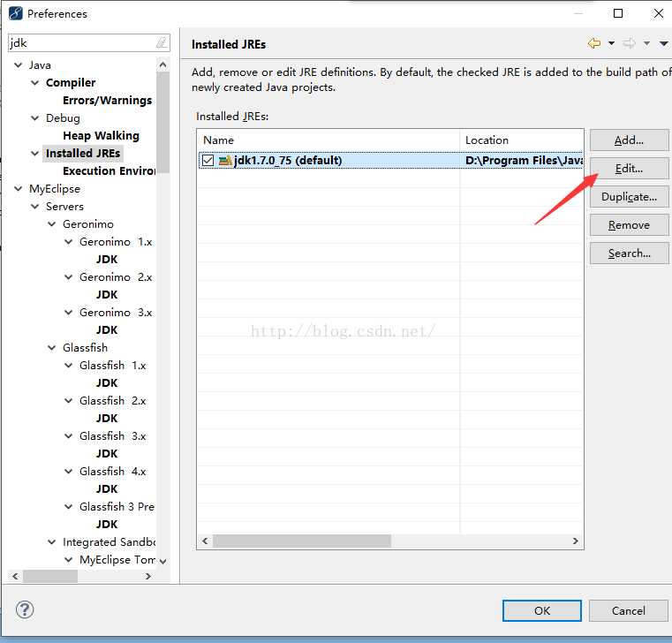Select JDK under Glassfish 1.x

click(x=107, y=382)
